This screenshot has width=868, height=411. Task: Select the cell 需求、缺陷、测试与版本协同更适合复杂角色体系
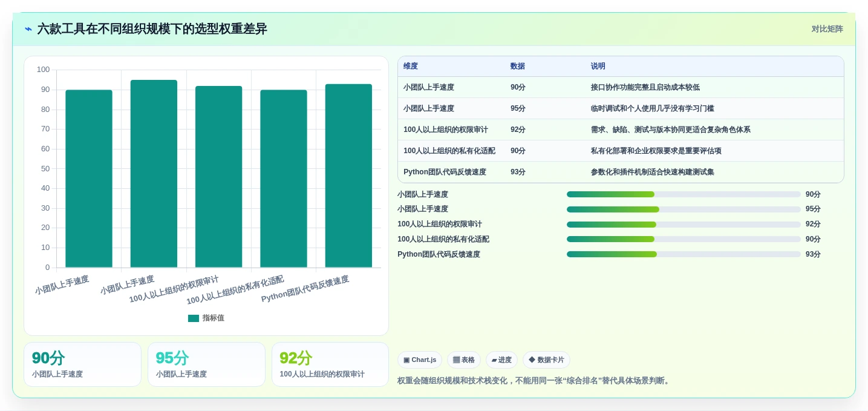pyautogui.click(x=671, y=130)
